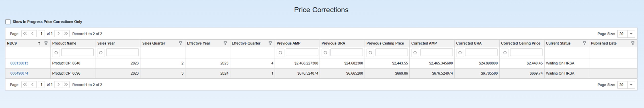Go to next page in bottom pager

tap(58, 84)
